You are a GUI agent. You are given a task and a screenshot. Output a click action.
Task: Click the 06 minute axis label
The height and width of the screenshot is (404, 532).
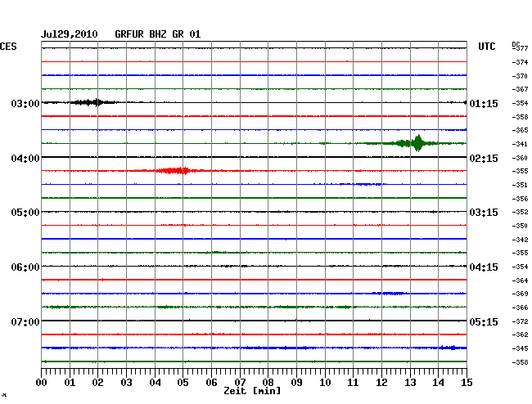[x=211, y=383]
